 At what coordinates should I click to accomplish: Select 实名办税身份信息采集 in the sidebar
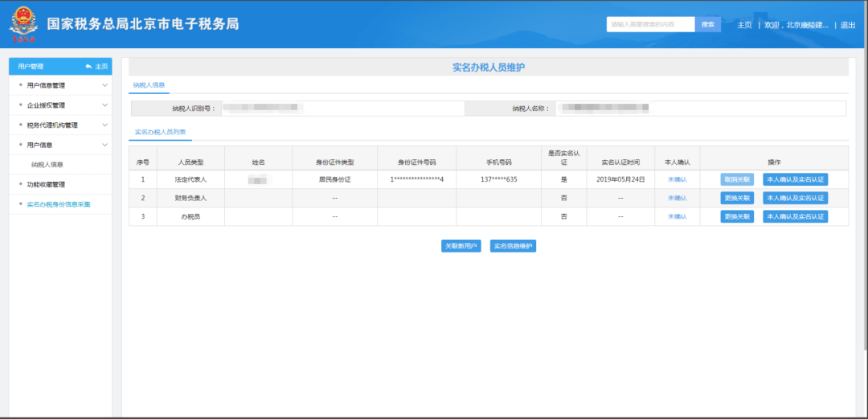point(58,204)
